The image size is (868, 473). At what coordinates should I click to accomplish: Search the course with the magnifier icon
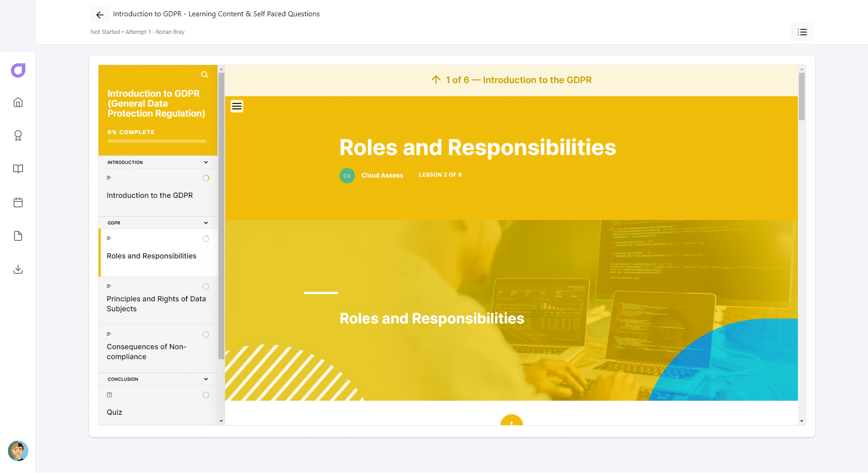(205, 75)
